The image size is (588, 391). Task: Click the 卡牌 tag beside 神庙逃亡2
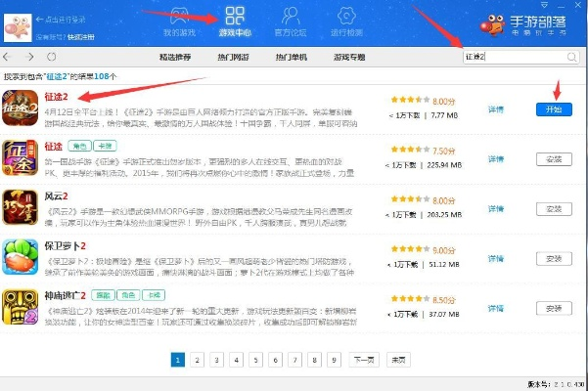pyautogui.click(x=154, y=295)
